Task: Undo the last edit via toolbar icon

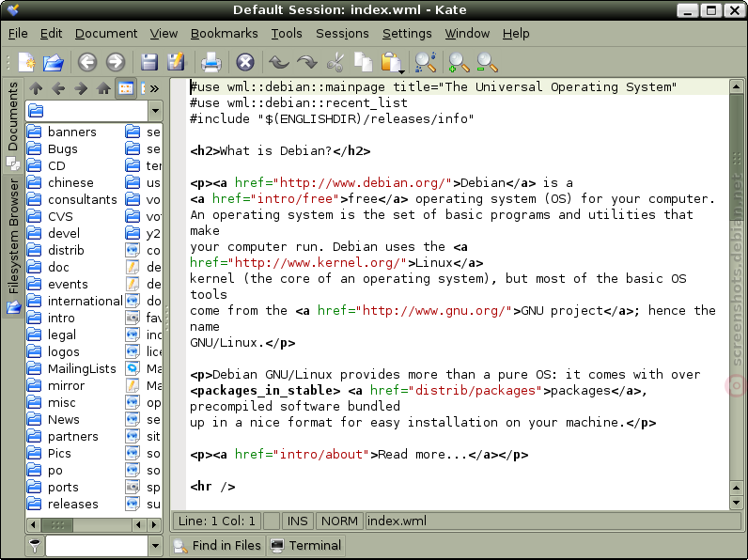Action: click(279, 63)
